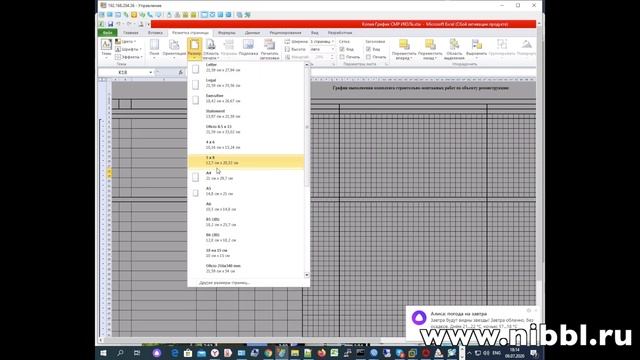This screenshot has width=640, height=360.
Task: Click the Background (Подложка) button
Action: pos(249,49)
